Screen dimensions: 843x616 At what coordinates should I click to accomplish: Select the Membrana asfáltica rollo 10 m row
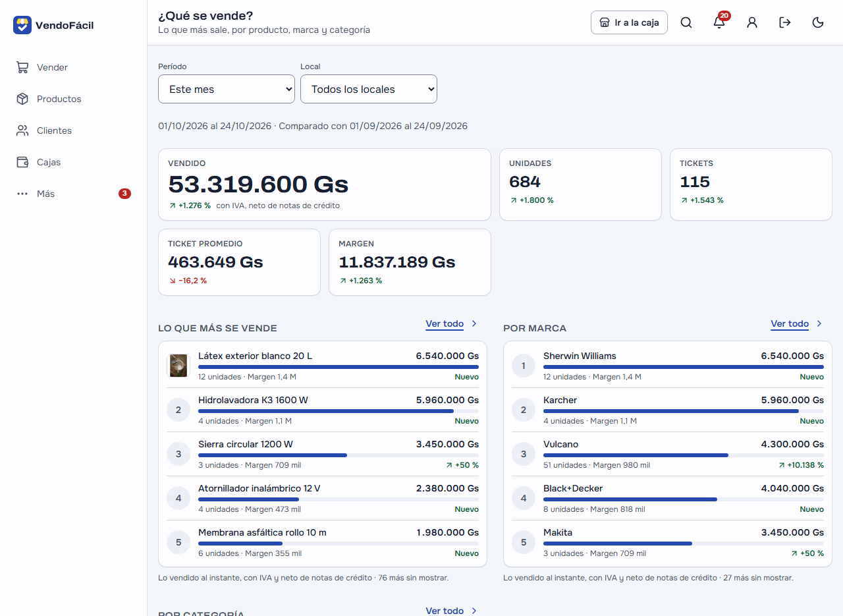click(x=323, y=542)
